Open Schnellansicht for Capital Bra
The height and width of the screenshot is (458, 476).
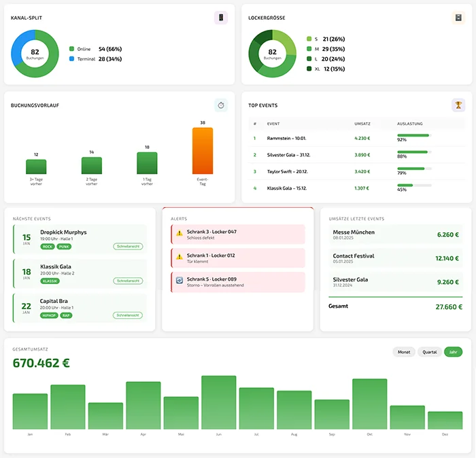point(128,315)
